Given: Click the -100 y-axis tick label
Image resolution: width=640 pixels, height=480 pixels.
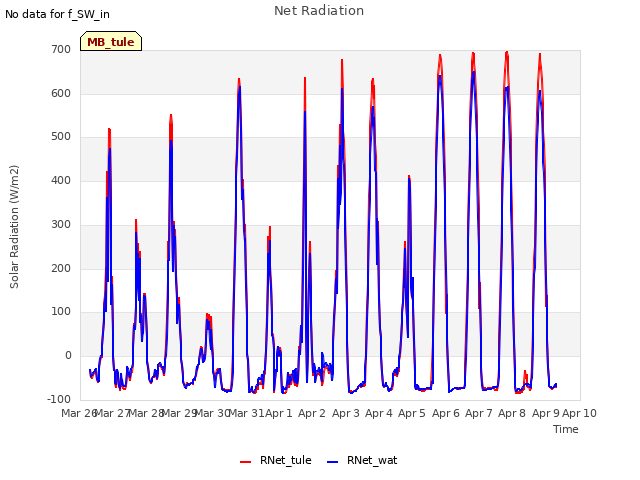Looking at the screenshot, I should (59, 399).
